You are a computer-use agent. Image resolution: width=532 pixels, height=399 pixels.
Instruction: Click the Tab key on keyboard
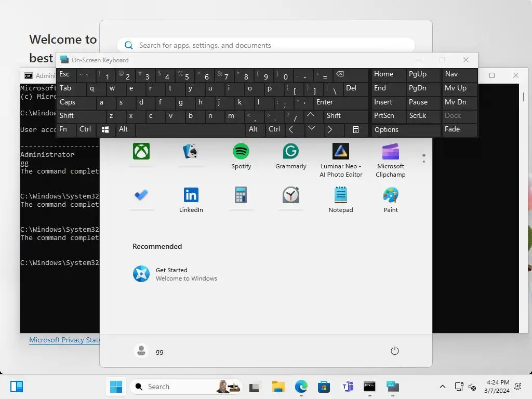pos(71,88)
